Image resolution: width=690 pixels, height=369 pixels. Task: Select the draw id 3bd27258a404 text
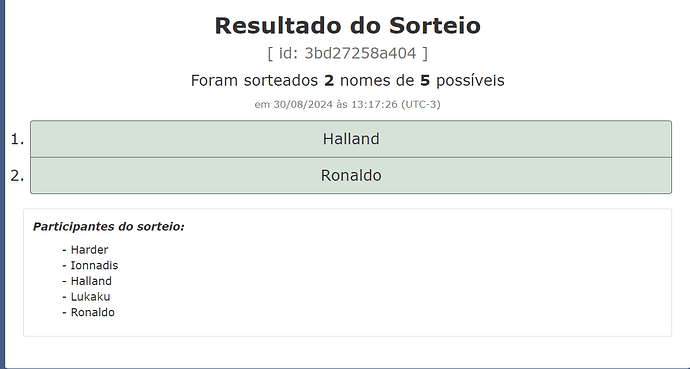point(360,53)
